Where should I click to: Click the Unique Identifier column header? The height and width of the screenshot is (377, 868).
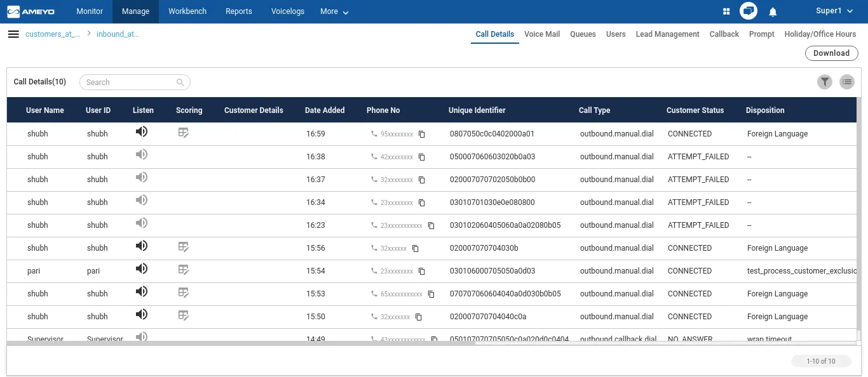point(477,110)
